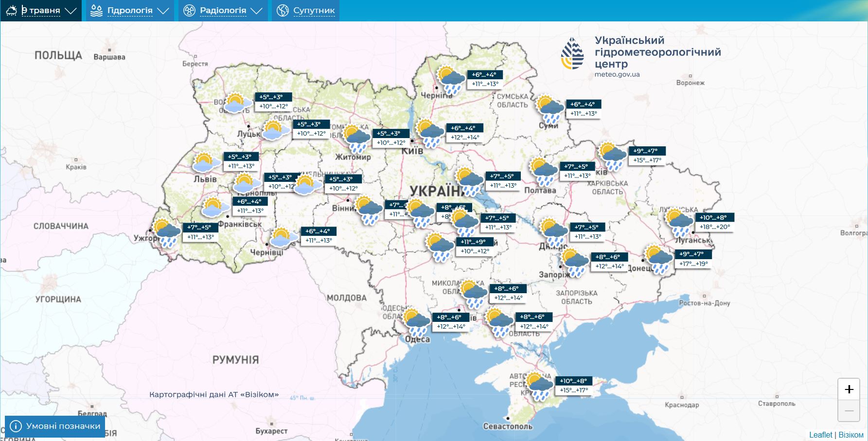This screenshot has width=868, height=441.
Task: Click the rain icon near Луганськ
Action: 680,223
